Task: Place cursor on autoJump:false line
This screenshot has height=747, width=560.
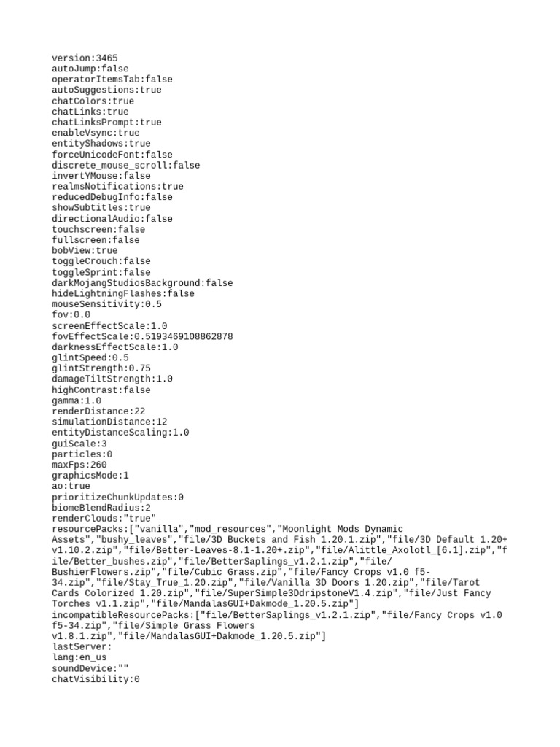Action: 90,69
